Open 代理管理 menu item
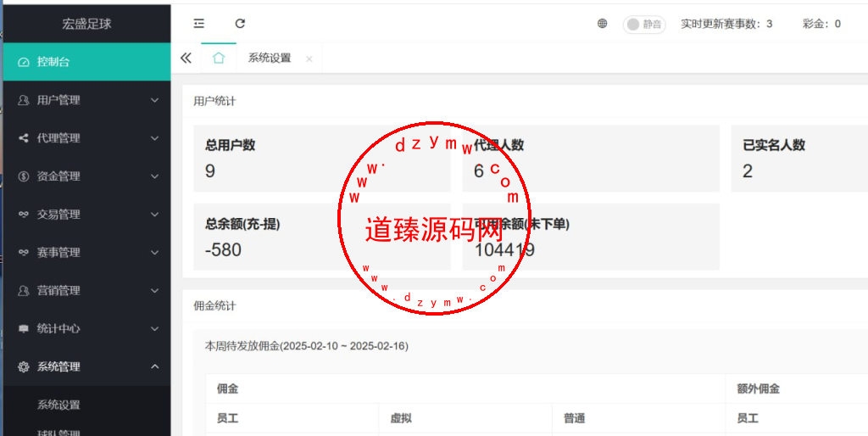 (87, 138)
